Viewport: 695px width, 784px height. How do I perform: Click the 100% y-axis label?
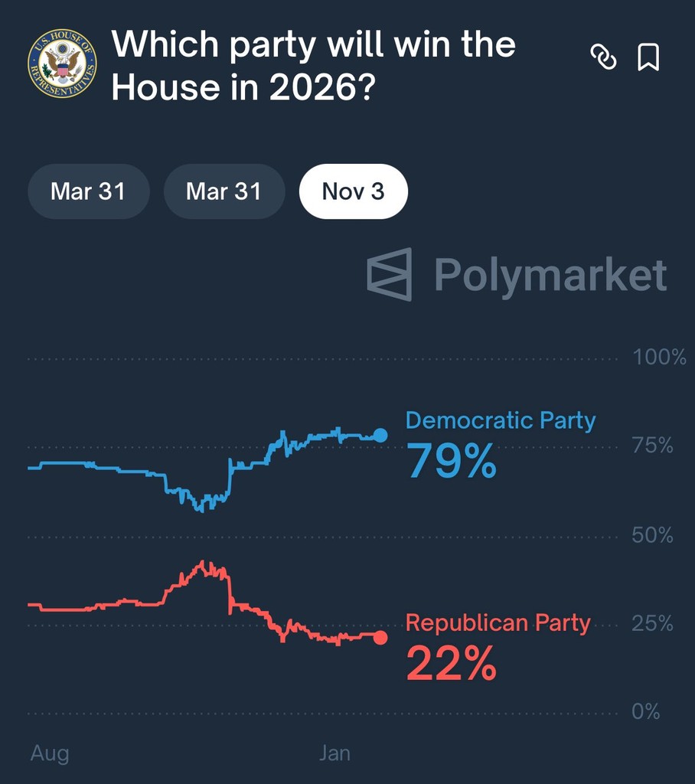(659, 358)
